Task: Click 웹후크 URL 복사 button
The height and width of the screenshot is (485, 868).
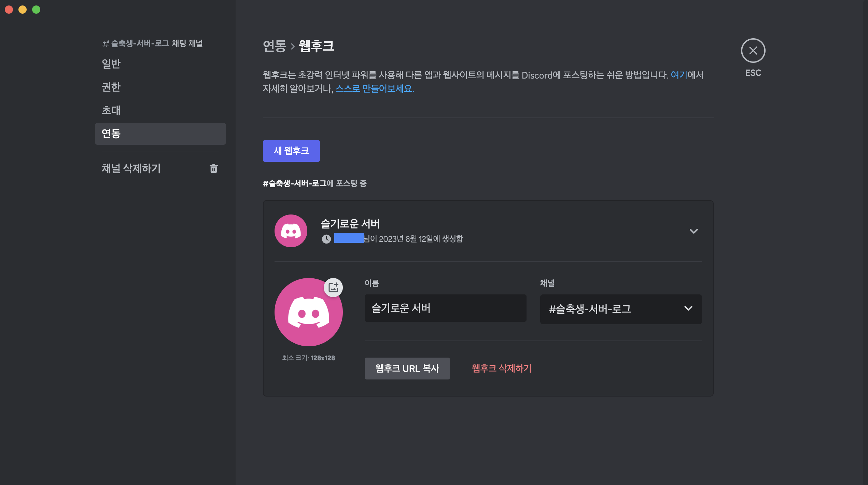Action: tap(407, 368)
